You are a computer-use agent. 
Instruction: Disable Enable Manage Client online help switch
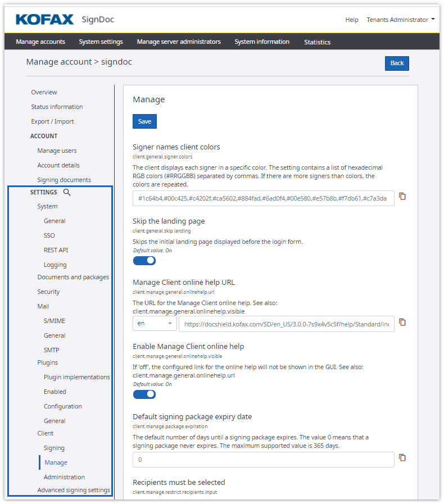[144, 394]
